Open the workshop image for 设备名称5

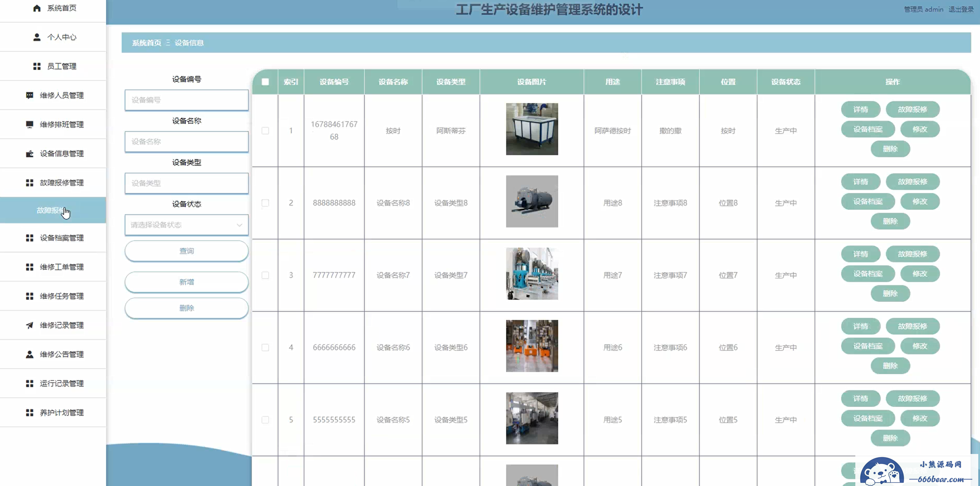click(532, 418)
